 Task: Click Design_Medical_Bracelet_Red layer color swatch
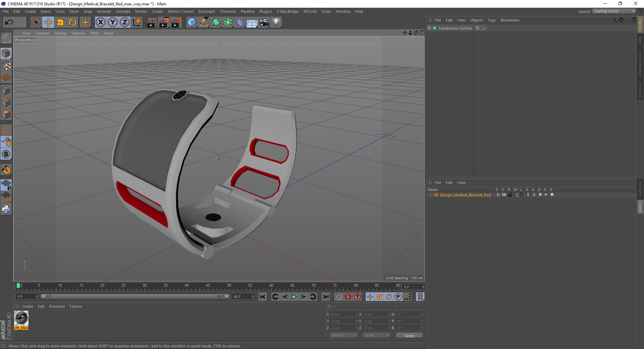point(436,195)
